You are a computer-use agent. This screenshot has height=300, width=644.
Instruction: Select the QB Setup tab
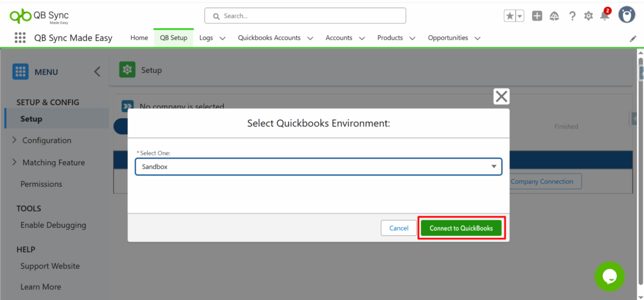(x=174, y=38)
